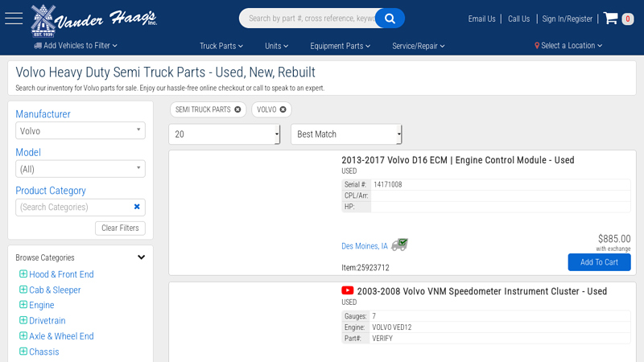Open the Truck Parts menu

pos(221,46)
